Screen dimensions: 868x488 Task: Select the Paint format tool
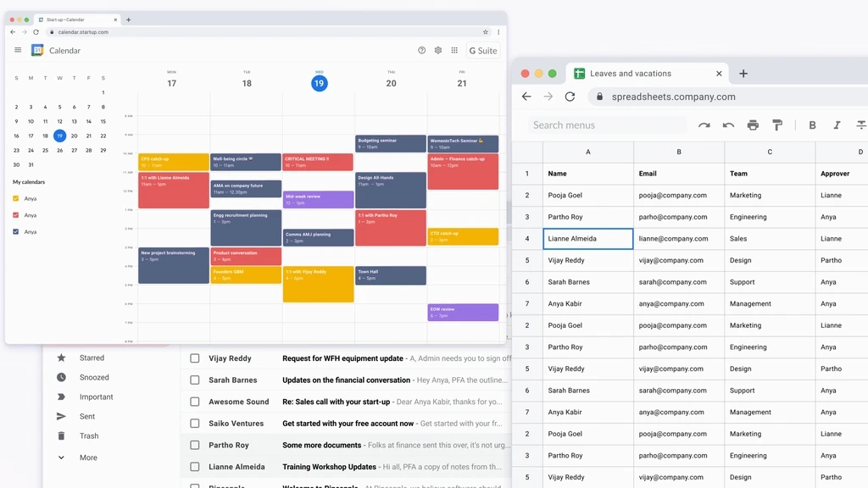coord(776,125)
